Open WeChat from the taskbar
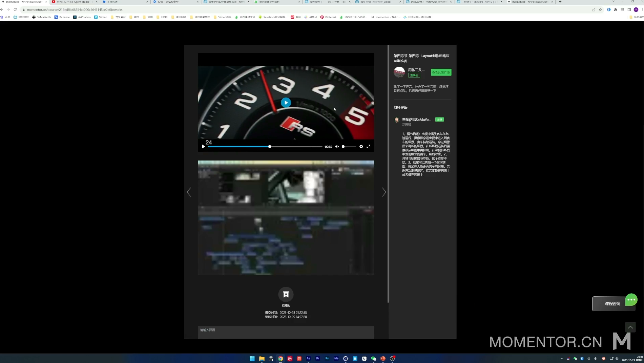Image resolution: width=644 pixels, height=363 pixels. pos(374,359)
